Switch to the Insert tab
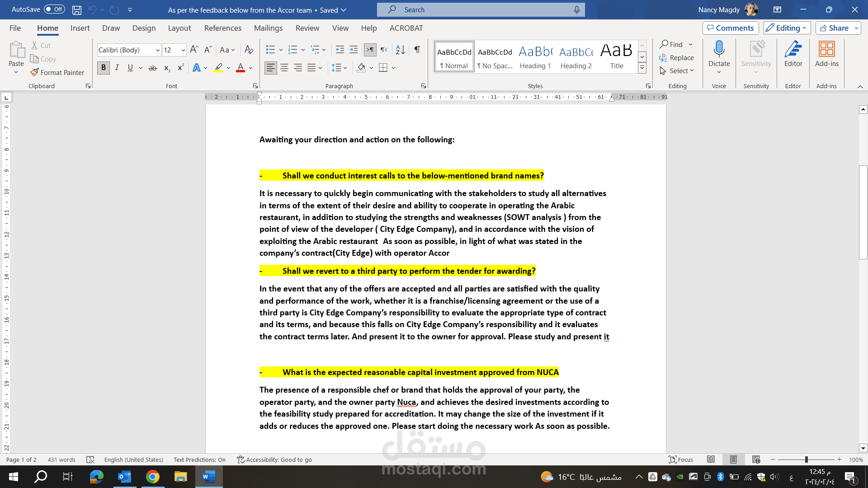This screenshot has width=868, height=488. pyautogui.click(x=80, y=28)
